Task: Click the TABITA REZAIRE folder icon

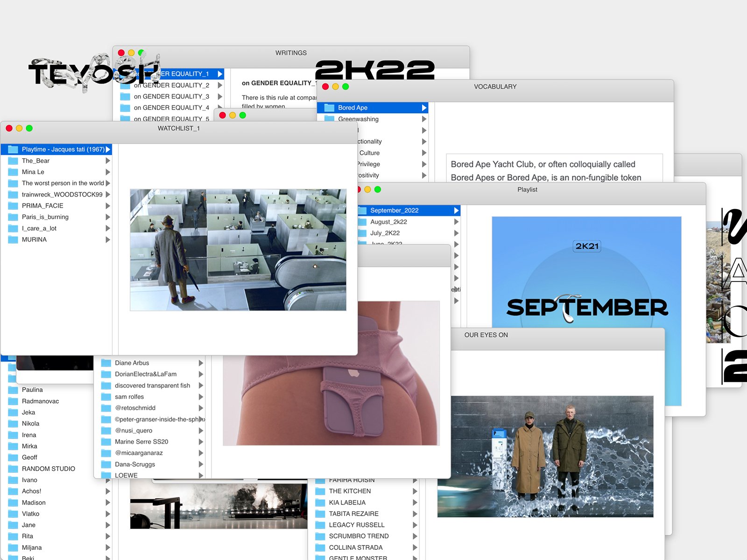Action: click(x=320, y=514)
